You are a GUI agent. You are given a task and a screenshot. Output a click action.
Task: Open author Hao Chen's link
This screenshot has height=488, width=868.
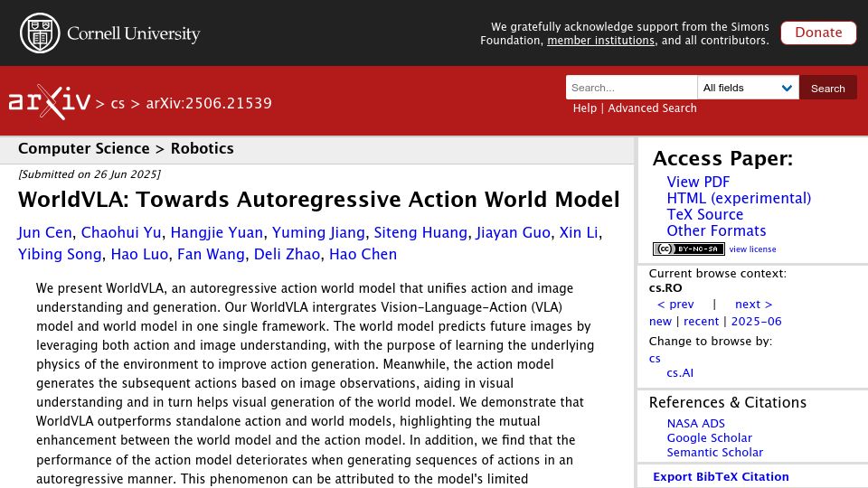[x=363, y=254]
